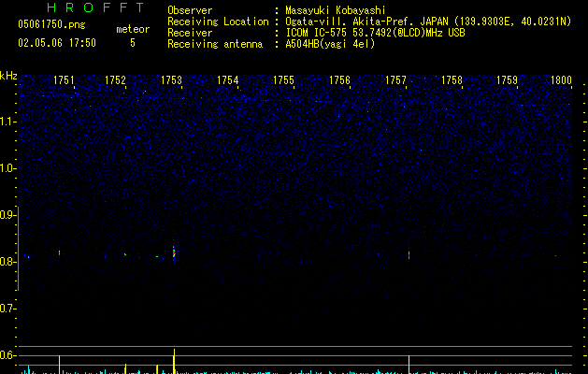This screenshot has height=374, width=588.
Task: Click the yellow intensity spike near 1751
Action: (x=59, y=365)
